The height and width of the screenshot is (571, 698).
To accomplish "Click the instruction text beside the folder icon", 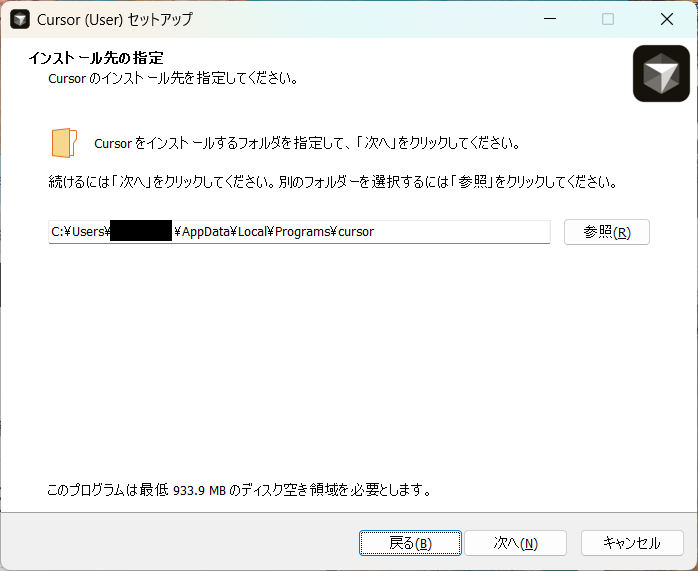I will coord(306,143).
